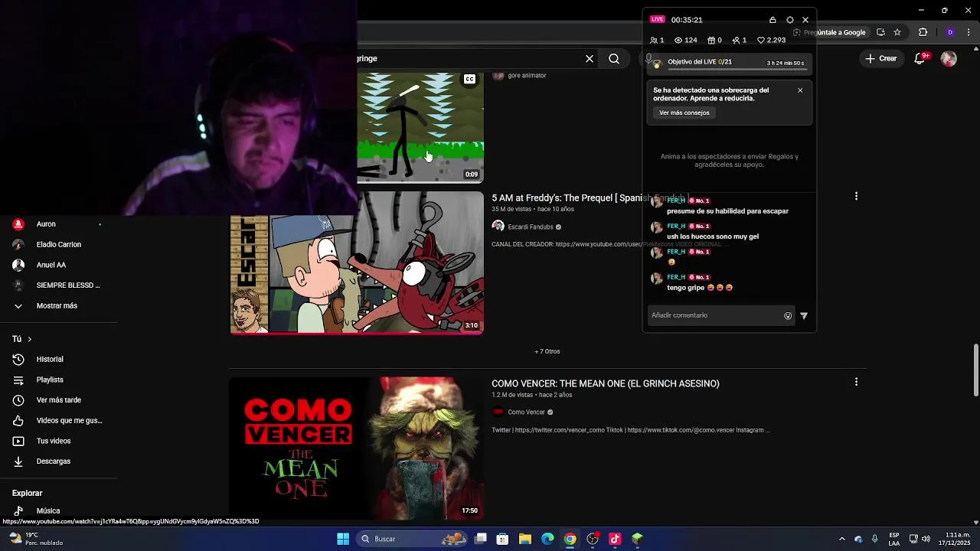This screenshot has height=551, width=980.
Task: Click the gifts count icon
Action: 711,40
